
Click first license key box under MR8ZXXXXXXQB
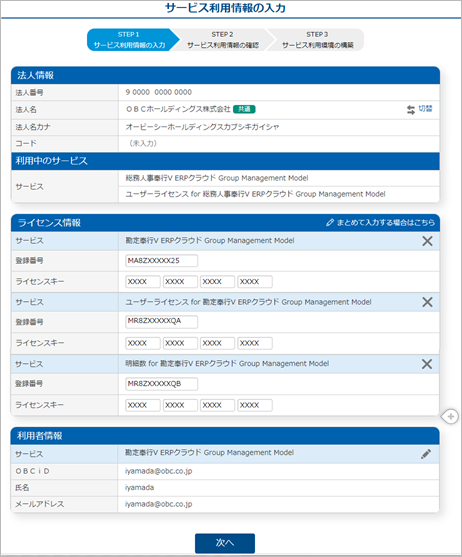[x=143, y=405]
